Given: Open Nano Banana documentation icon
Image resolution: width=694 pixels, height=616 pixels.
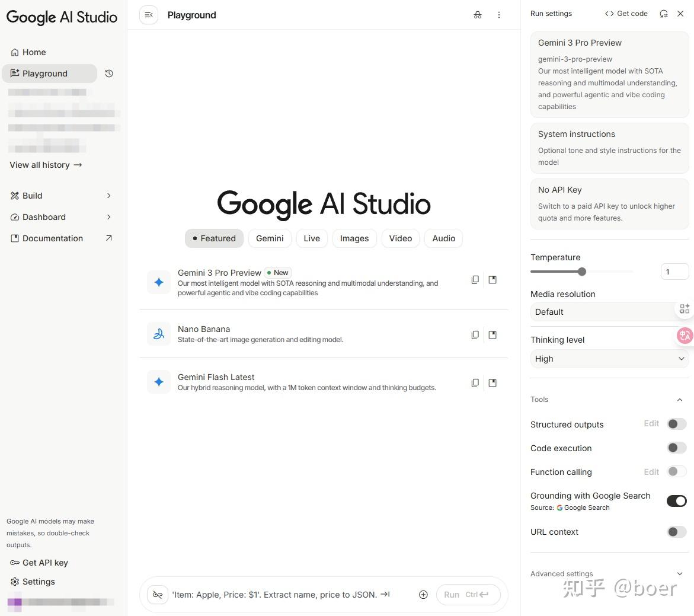Looking at the screenshot, I should tap(492, 335).
